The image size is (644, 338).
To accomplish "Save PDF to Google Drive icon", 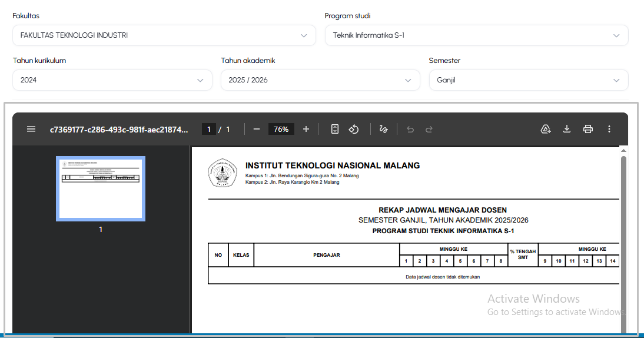I will click(x=546, y=130).
